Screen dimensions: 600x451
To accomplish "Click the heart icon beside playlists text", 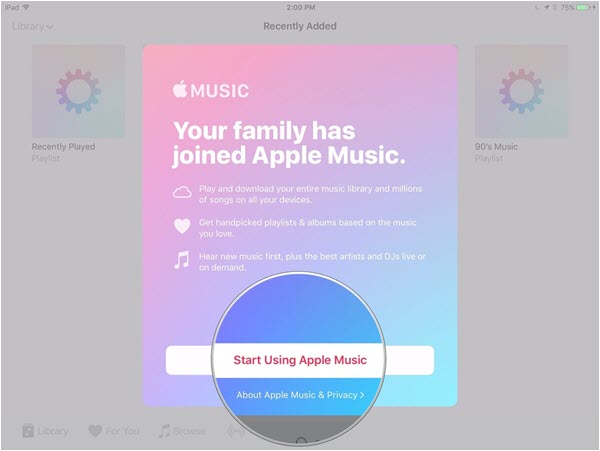I will [182, 226].
